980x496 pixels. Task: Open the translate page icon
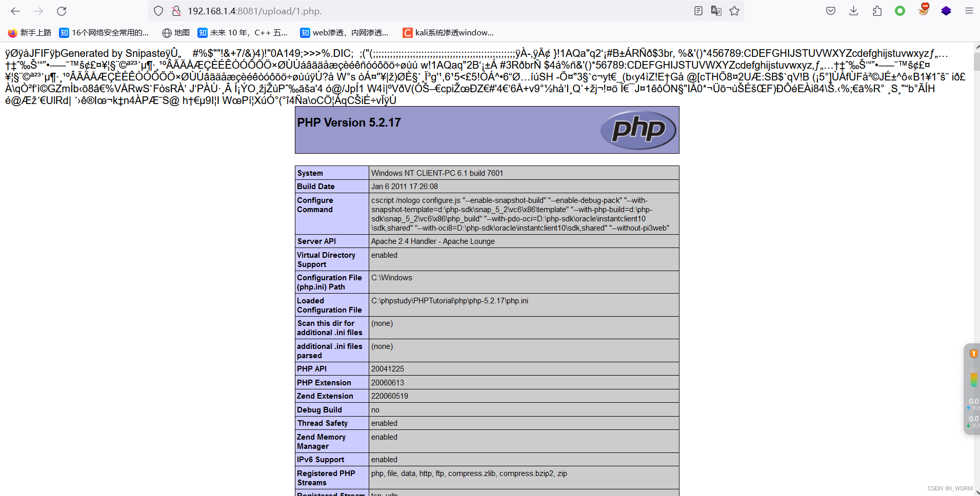716,11
